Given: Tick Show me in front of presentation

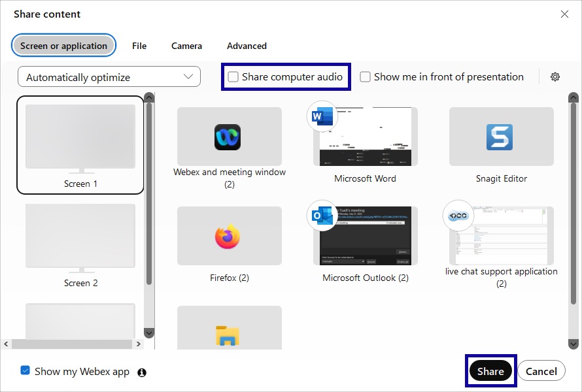Looking at the screenshot, I should point(366,77).
